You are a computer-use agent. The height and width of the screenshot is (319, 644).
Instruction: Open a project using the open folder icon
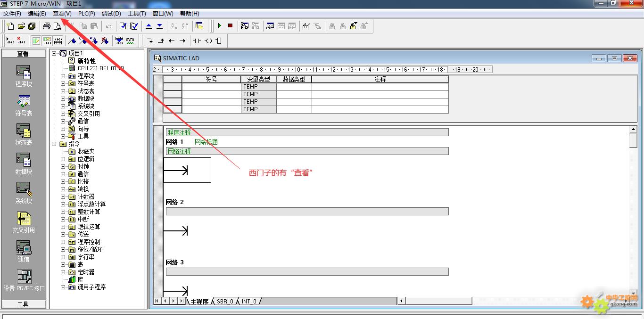(21, 26)
